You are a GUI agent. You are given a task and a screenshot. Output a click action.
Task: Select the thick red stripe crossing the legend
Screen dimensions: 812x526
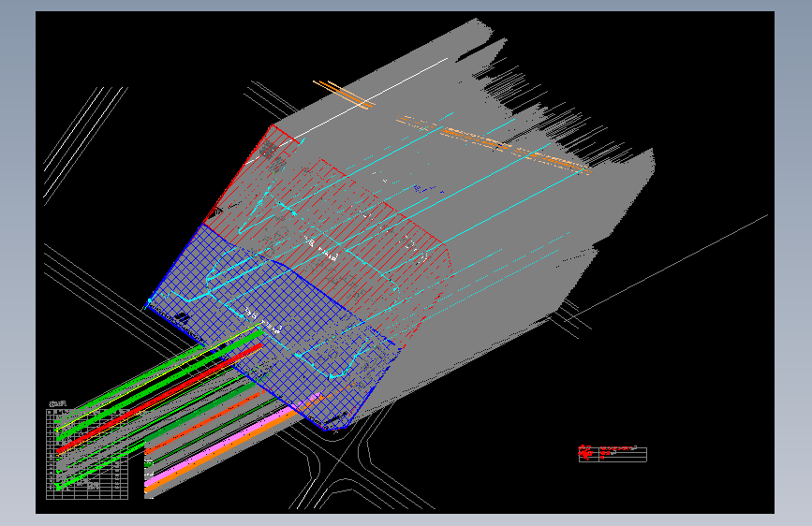[160, 399]
